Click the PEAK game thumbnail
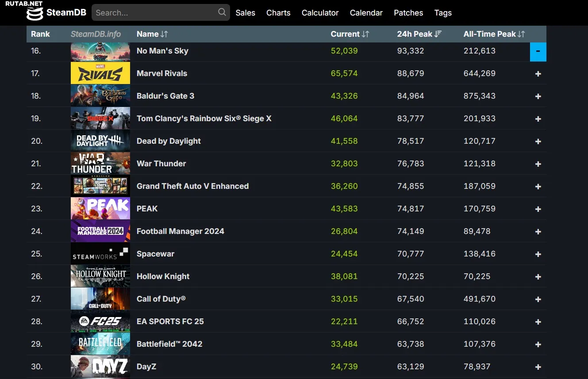The height and width of the screenshot is (379, 588). point(100,208)
